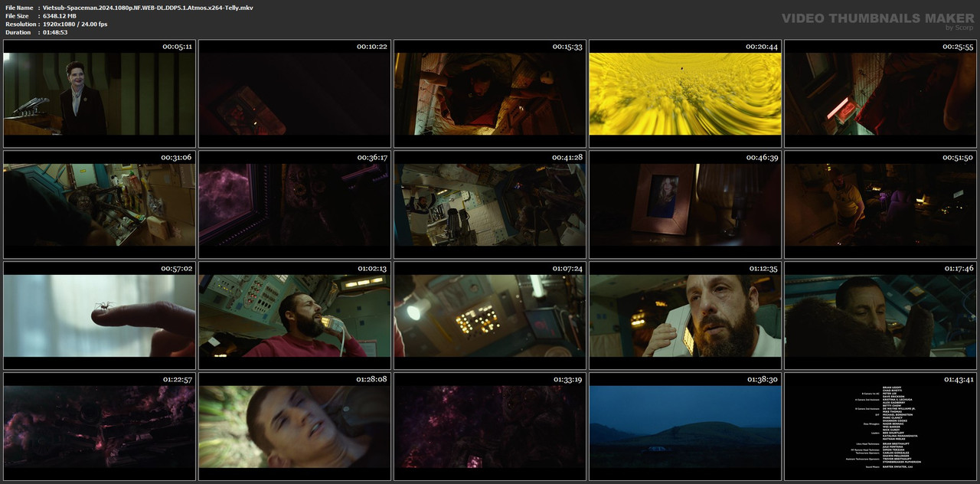Click the 'File Size' label
Viewport: 980px width, 484px height.
(17, 16)
